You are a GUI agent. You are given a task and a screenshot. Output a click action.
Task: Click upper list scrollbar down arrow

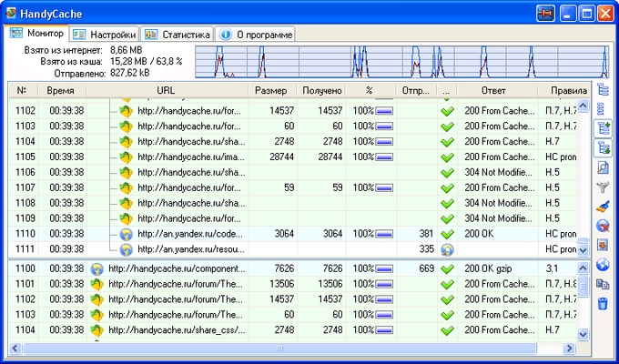[583, 250]
